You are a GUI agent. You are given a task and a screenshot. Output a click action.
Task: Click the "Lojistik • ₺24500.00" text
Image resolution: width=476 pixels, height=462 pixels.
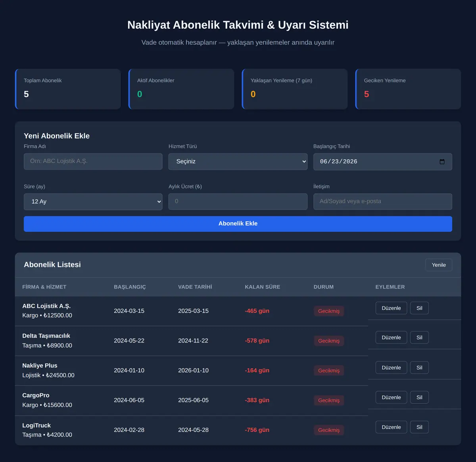tap(48, 375)
